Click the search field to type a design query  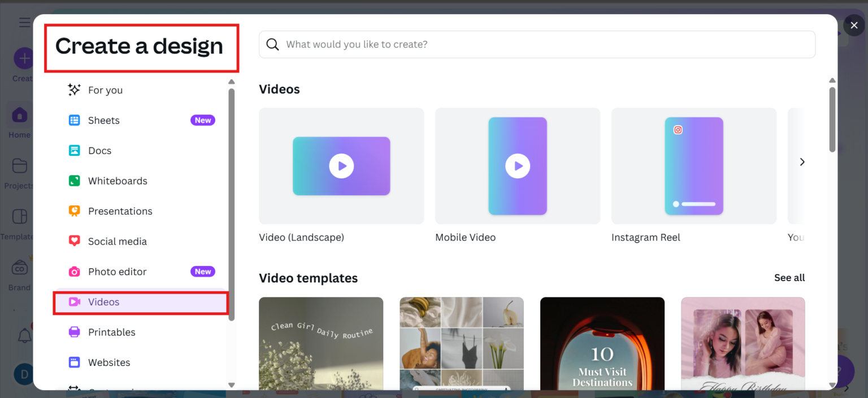[536, 44]
